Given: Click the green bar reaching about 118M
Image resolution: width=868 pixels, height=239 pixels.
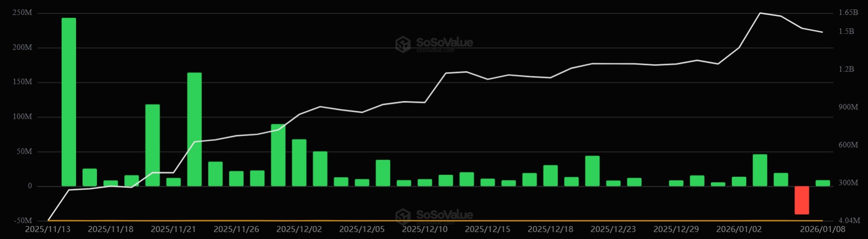Looking at the screenshot, I should pos(153,145).
